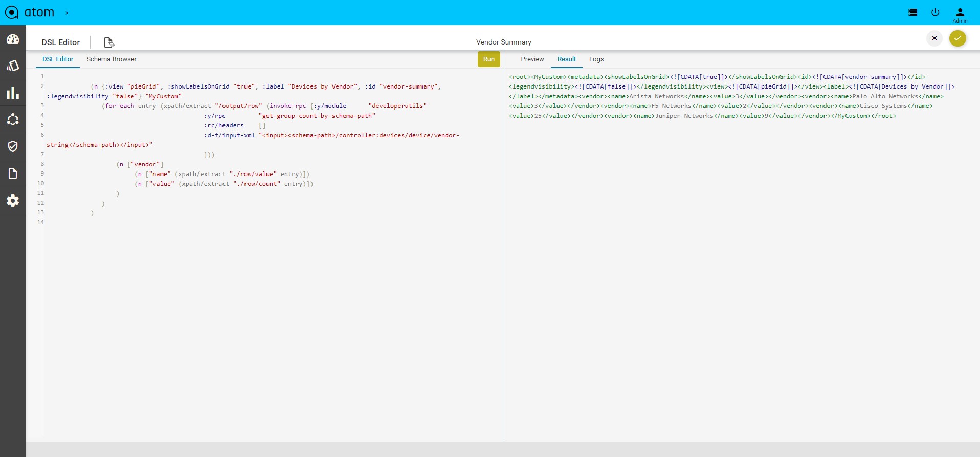Click the Vendor-Summary title text
The image size is (980, 457).
tap(504, 42)
